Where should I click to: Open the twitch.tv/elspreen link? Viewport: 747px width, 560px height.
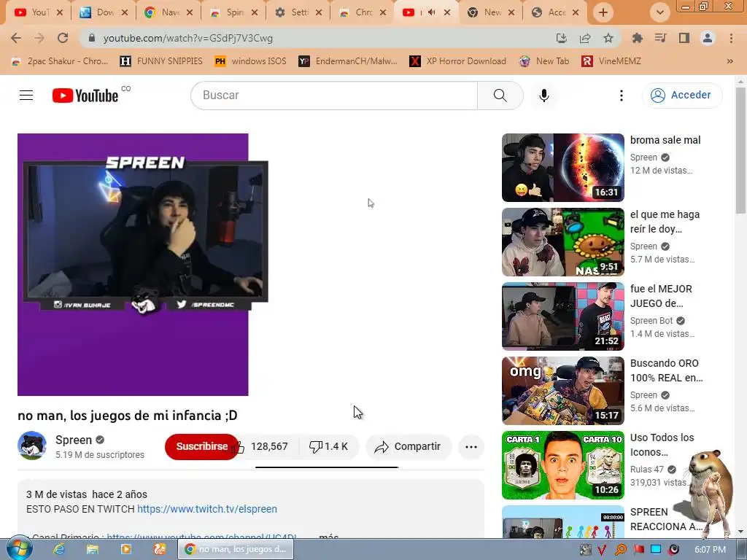click(206, 509)
